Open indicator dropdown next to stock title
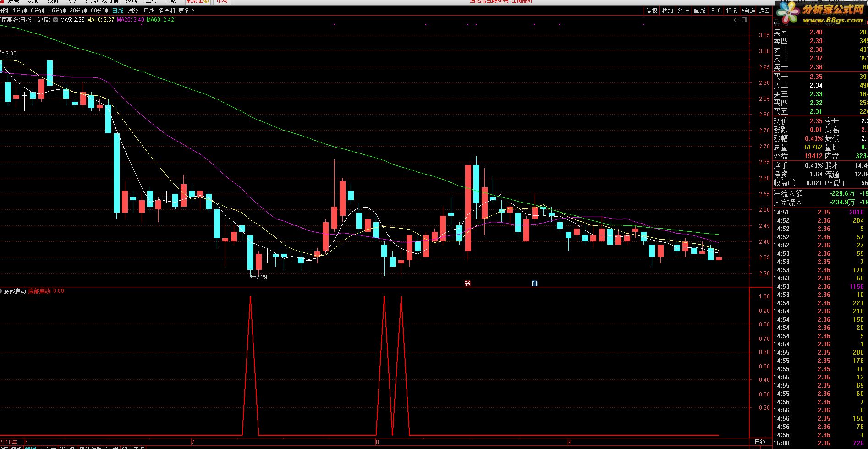The height and width of the screenshot is (449, 868). [55, 20]
